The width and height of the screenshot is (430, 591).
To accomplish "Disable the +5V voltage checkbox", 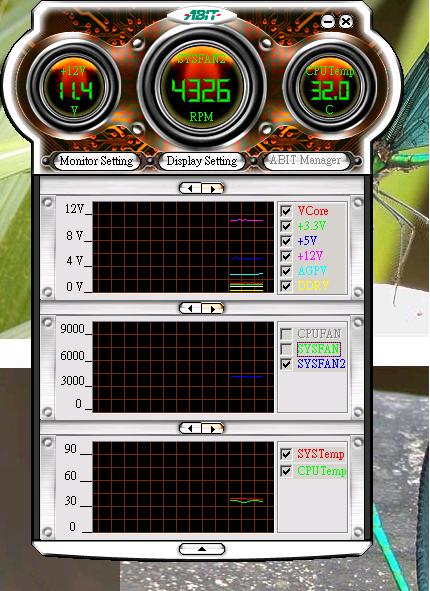I will pos(286,241).
